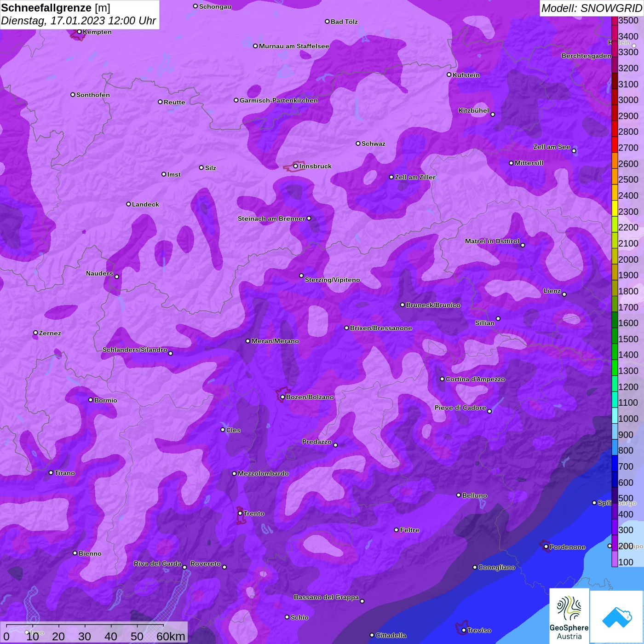Select the Bienno label

(x=90, y=553)
